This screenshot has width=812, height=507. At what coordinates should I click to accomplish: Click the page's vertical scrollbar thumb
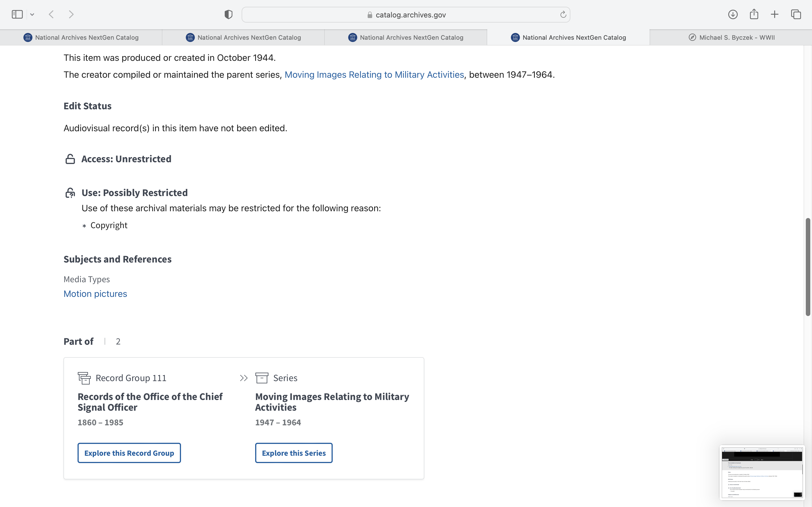click(808, 266)
